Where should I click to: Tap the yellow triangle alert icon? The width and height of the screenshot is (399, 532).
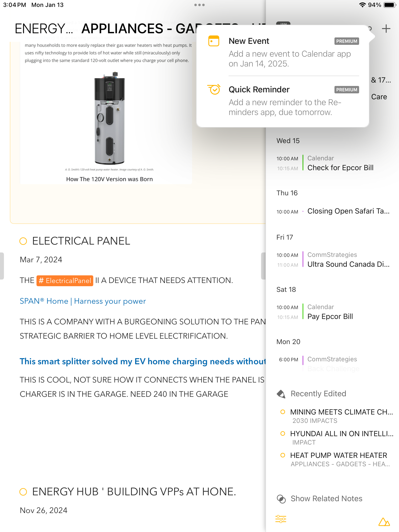384,522
